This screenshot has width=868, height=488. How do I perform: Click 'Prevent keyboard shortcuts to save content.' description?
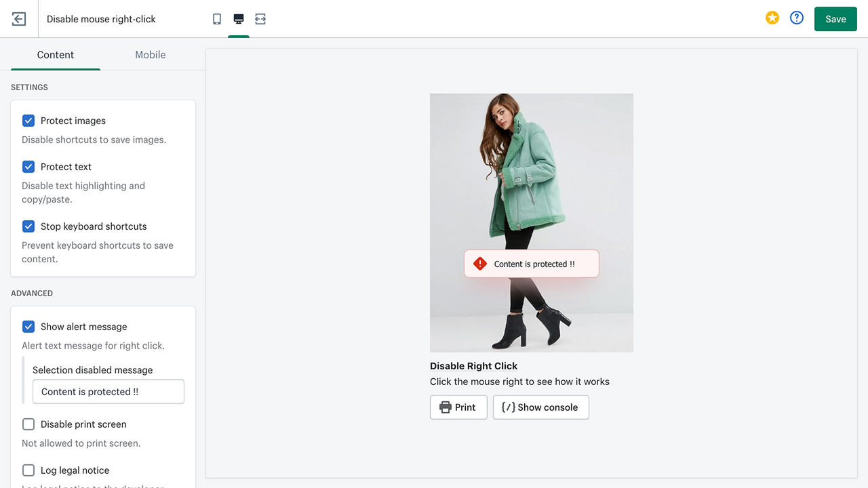(x=98, y=252)
